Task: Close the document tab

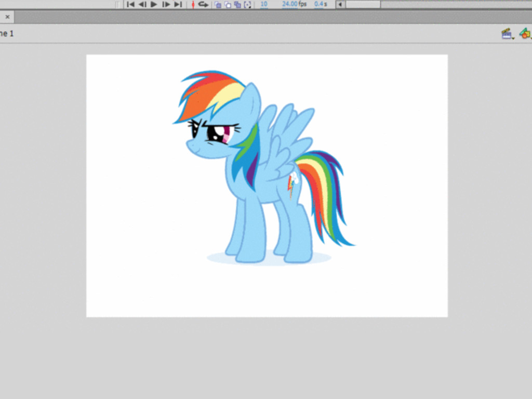Action: pyautogui.click(x=7, y=17)
